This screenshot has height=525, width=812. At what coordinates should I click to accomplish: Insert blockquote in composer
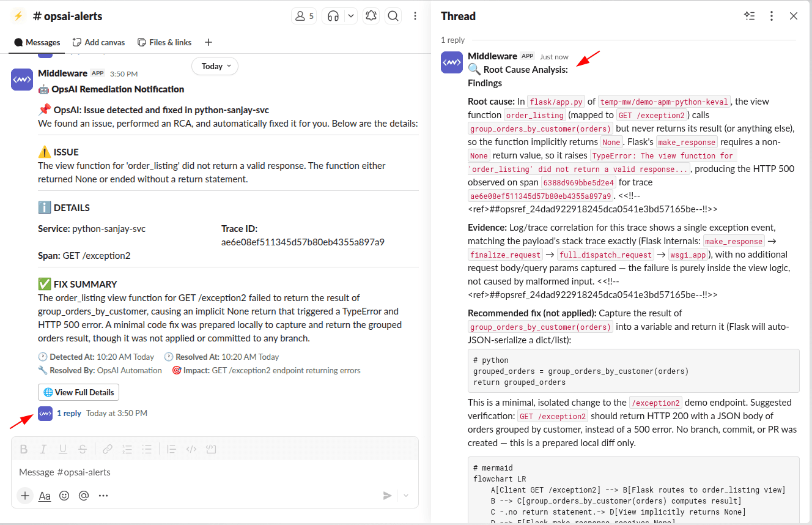click(x=172, y=449)
